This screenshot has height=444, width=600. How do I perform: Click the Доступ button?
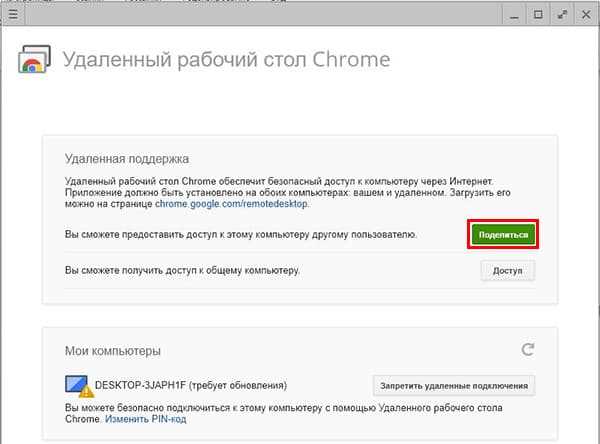click(507, 271)
